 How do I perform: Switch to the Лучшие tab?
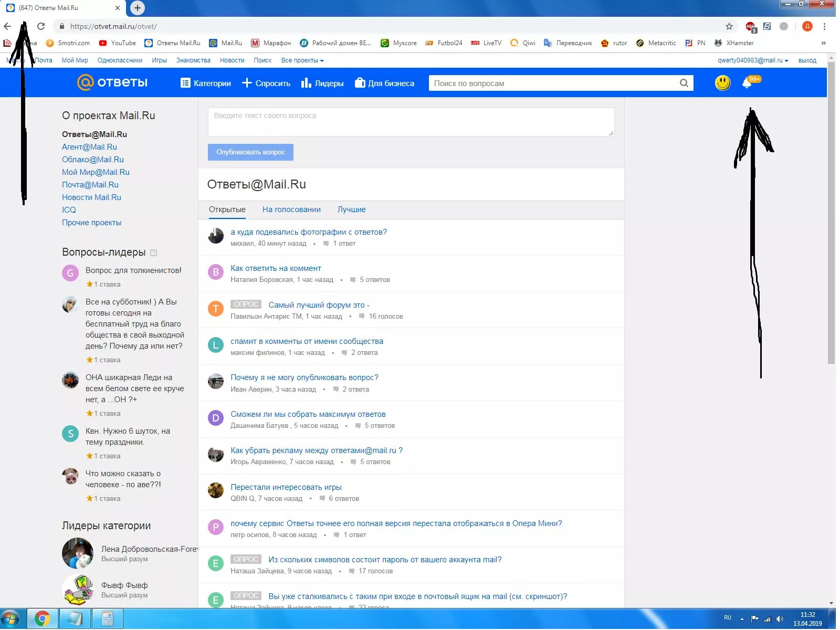[x=351, y=209]
